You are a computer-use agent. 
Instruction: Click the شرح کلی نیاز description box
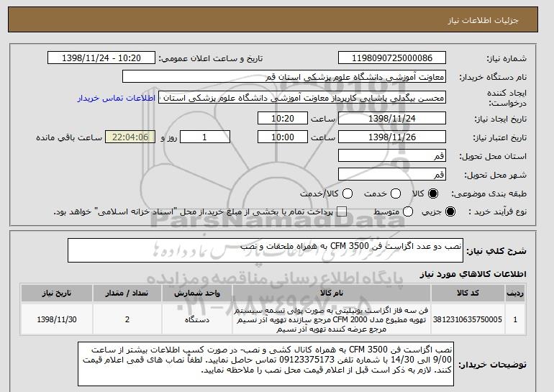click(265, 250)
